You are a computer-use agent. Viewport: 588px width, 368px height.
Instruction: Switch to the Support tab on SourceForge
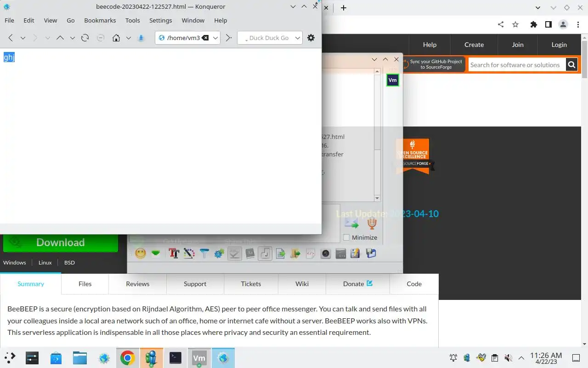coord(195,284)
